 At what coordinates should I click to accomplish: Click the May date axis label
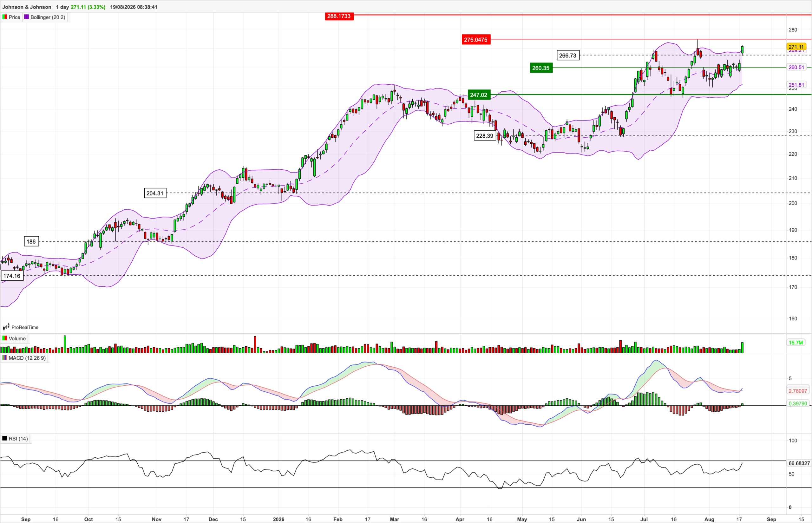522,519
